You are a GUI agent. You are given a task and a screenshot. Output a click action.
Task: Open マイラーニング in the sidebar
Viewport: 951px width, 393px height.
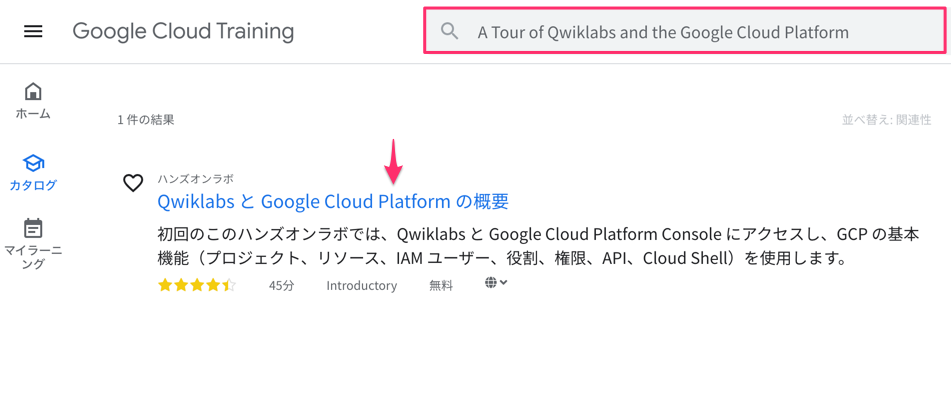33,257
